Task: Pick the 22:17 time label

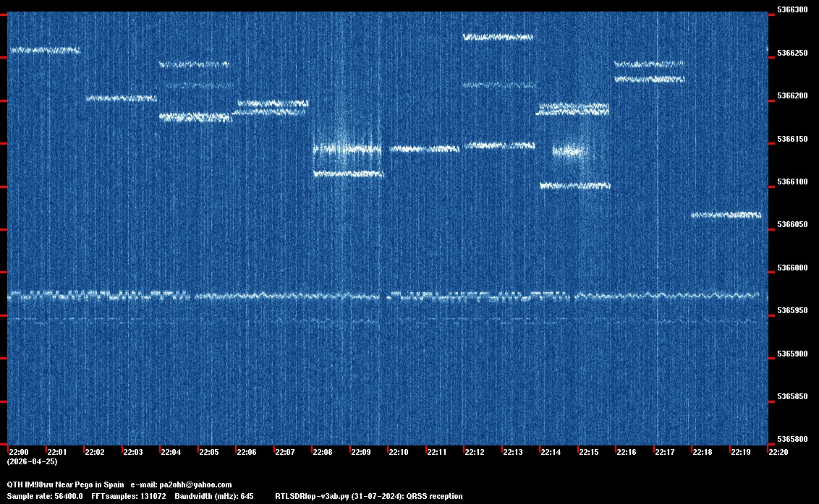Action: (664, 452)
